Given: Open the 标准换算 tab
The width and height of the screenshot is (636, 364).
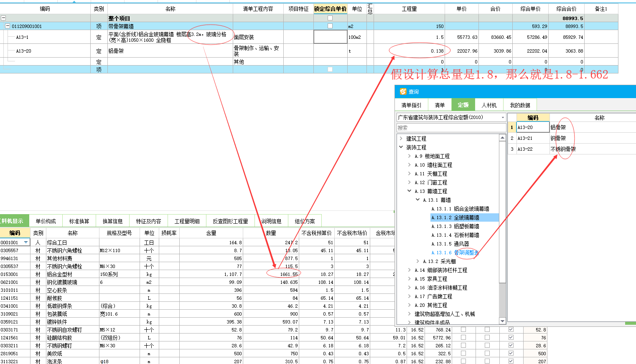Looking at the screenshot, I should [79, 221].
